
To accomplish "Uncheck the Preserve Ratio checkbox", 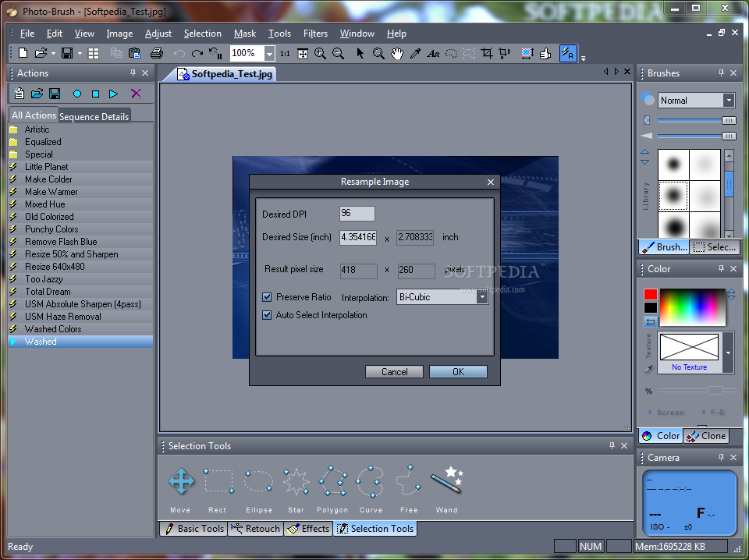I will [x=267, y=297].
